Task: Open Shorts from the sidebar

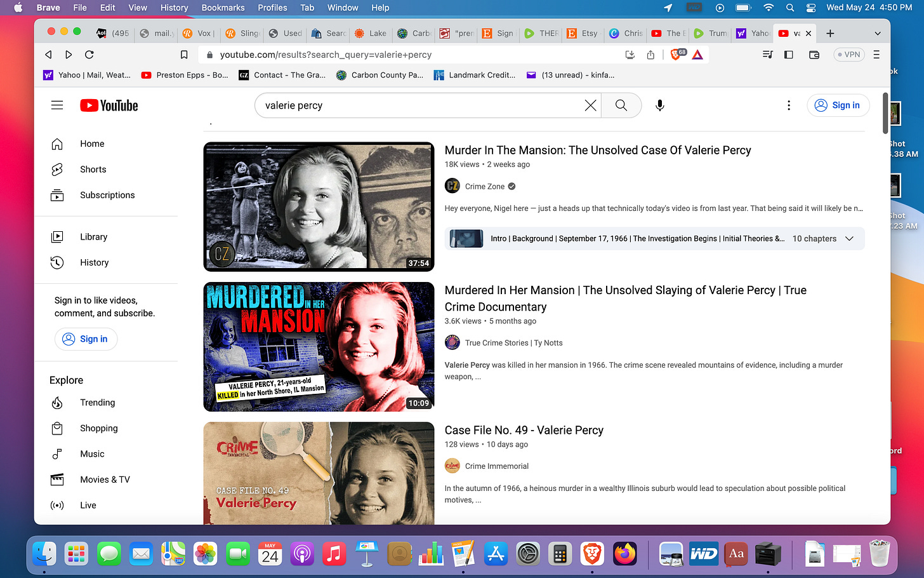Action: pyautogui.click(x=93, y=170)
